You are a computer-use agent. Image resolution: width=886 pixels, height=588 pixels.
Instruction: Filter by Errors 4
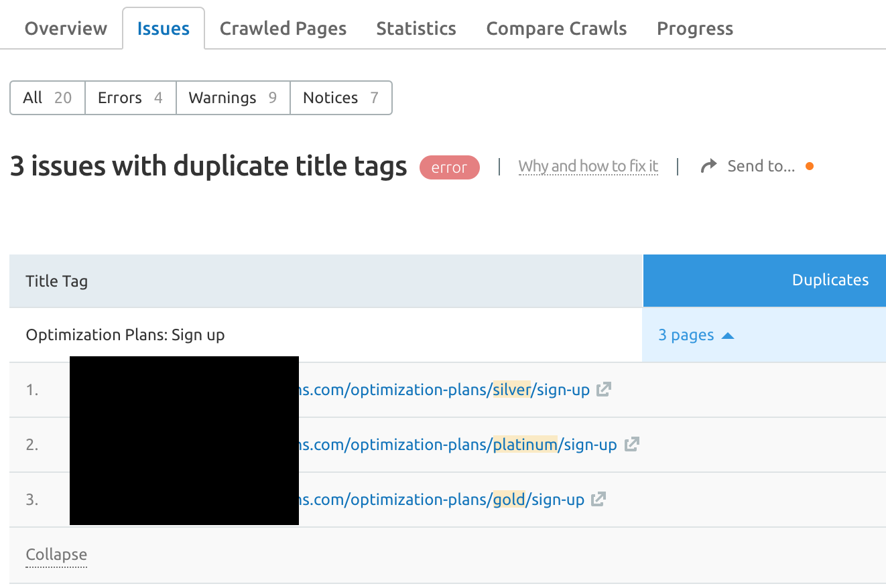click(131, 98)
